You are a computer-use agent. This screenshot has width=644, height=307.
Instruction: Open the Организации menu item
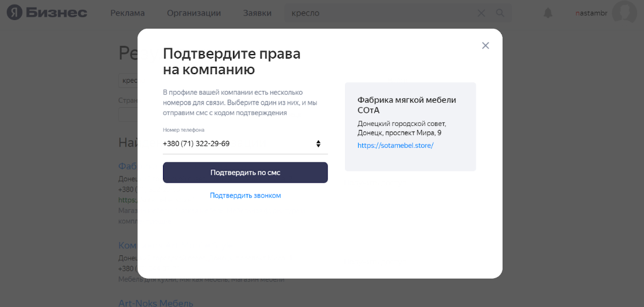(x=194, y=13)
